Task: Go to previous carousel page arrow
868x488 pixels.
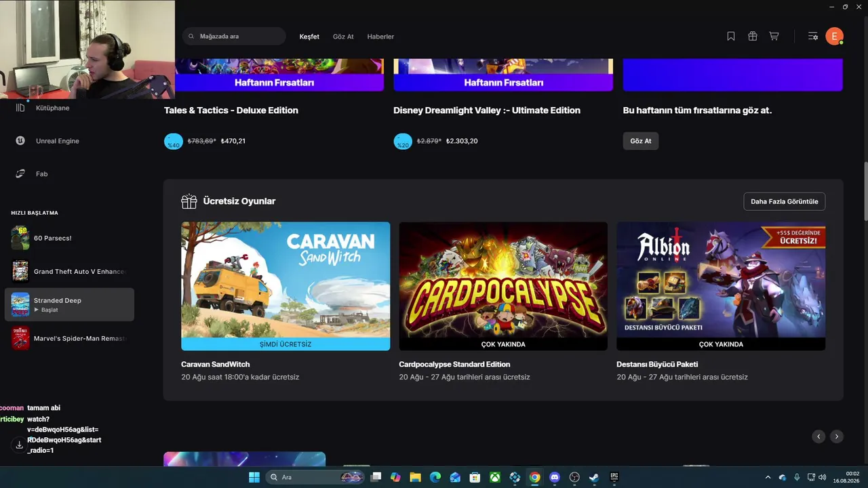Action: [819, 436]
